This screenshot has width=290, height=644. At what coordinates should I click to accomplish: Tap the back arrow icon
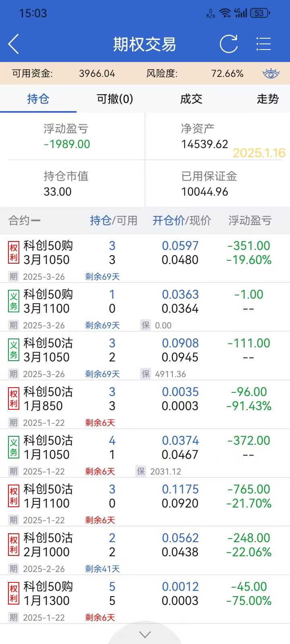14,44
